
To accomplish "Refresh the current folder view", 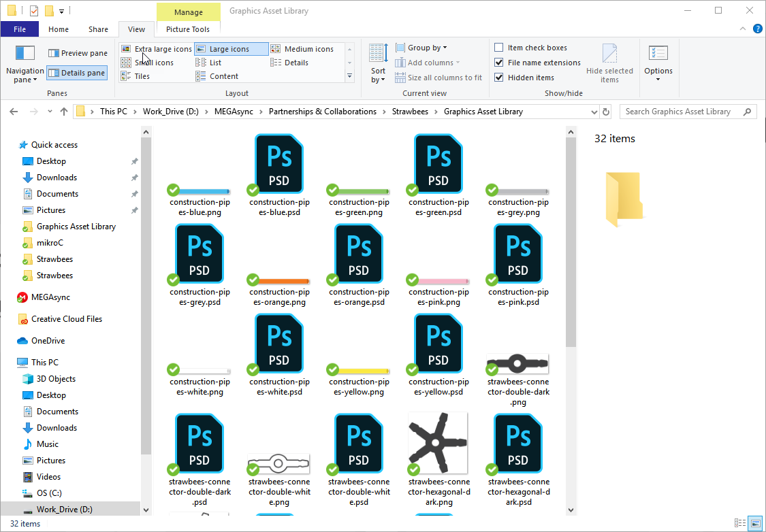I will point(606,112).
